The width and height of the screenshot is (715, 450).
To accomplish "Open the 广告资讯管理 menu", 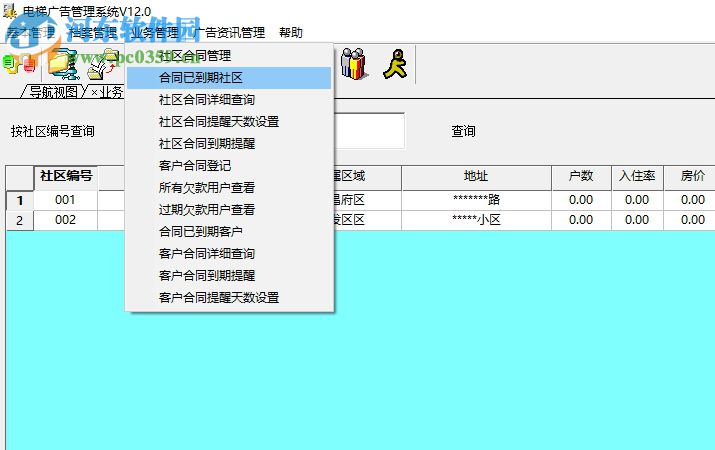I will 229,32.
